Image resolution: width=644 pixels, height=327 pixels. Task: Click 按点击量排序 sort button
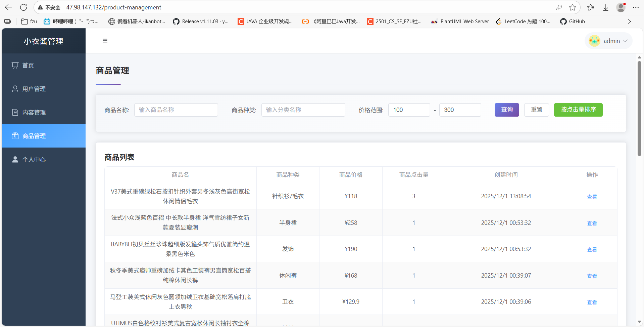tap(578, 110)
